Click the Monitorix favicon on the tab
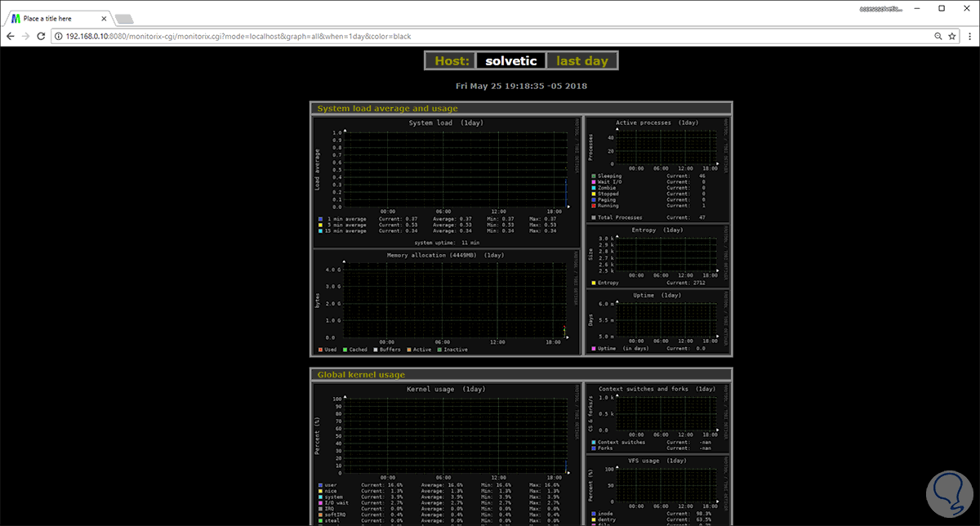 [x=16, y=18]
